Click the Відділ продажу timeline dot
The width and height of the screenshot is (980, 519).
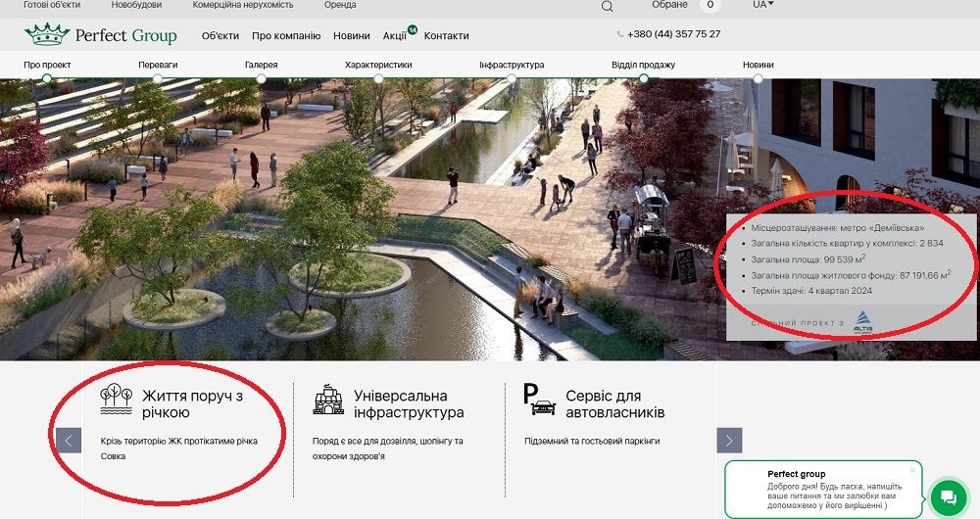(643, 78)
